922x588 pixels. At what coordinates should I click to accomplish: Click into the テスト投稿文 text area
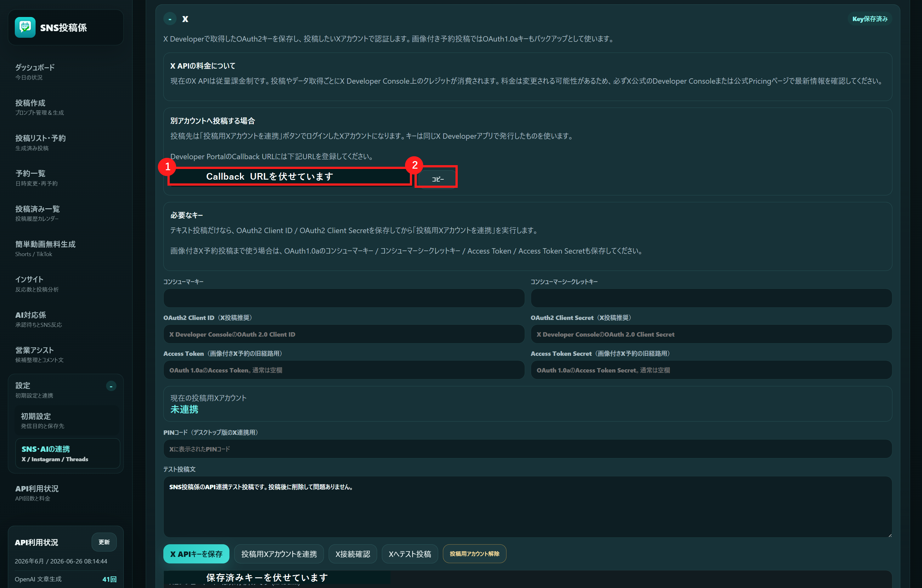[528, 507]
